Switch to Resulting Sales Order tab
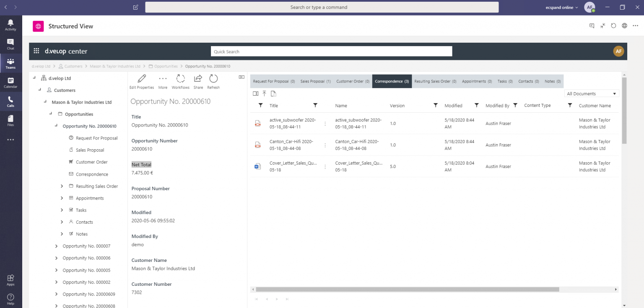 click(435, 81)
